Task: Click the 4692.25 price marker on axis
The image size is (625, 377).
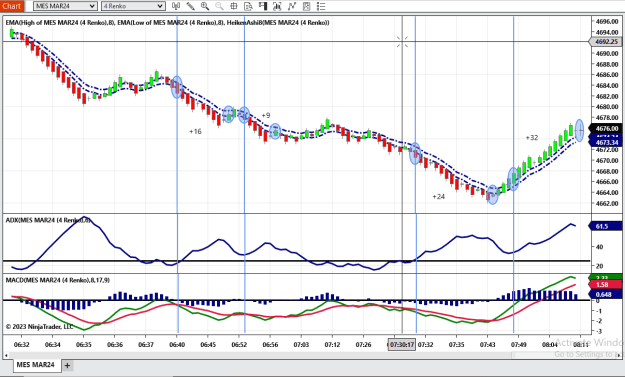Action: pos(606,42)
